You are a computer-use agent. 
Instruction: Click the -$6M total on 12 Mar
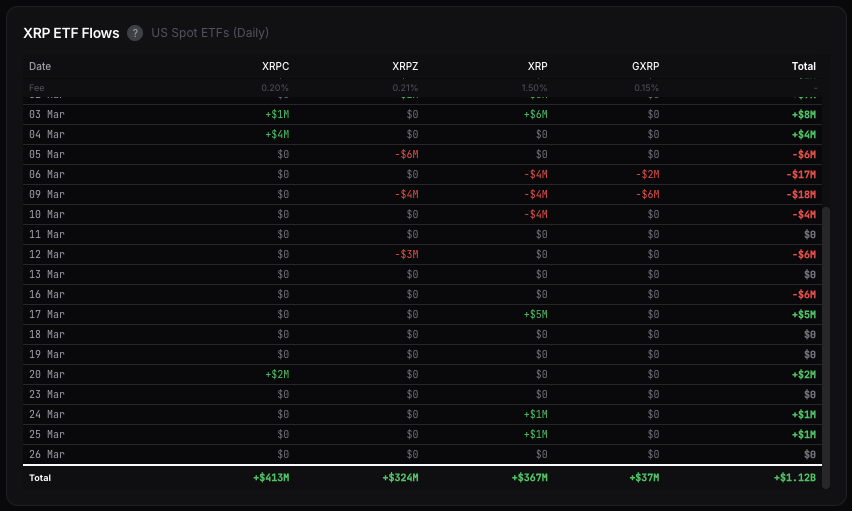click(x=804, y=254)
